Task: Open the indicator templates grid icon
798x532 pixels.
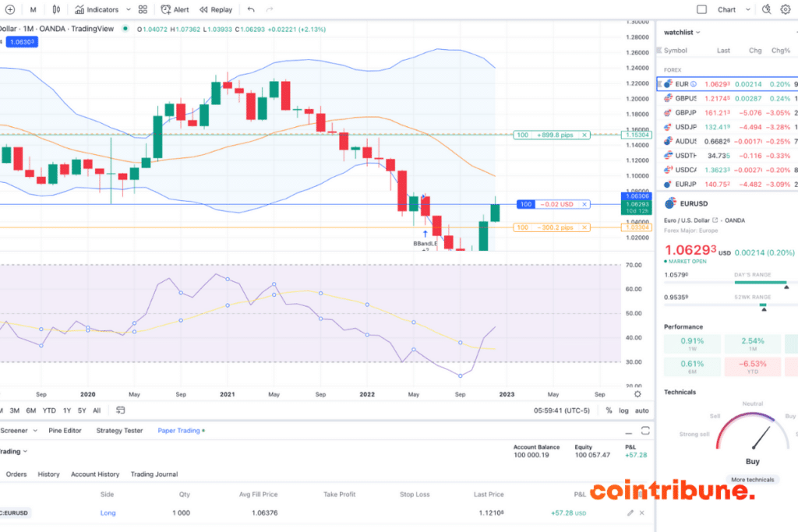Action: (143, 9)
